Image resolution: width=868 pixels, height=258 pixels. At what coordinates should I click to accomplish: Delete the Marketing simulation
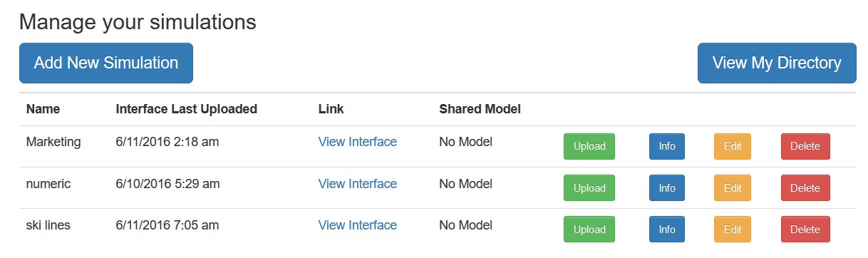coord(805,146)
